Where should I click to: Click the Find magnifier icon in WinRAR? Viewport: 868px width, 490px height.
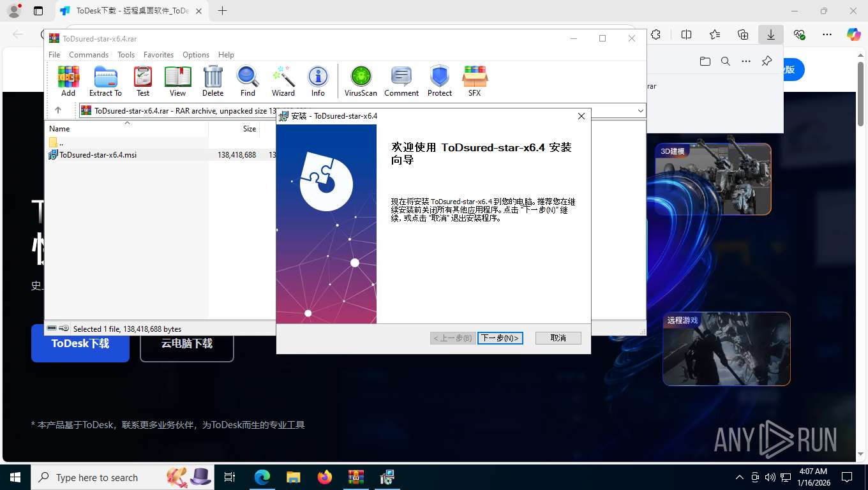[x=248, y=81]
